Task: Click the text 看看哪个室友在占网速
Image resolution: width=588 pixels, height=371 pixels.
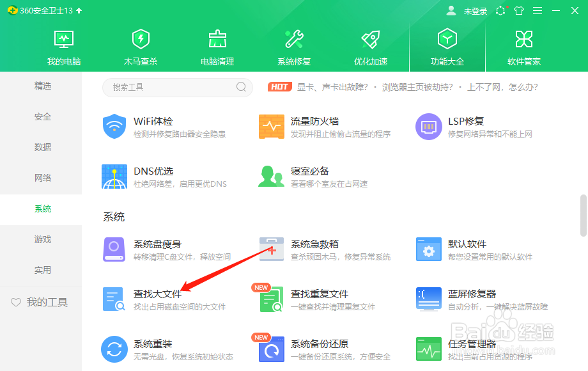Action: [x=329, y=184]
